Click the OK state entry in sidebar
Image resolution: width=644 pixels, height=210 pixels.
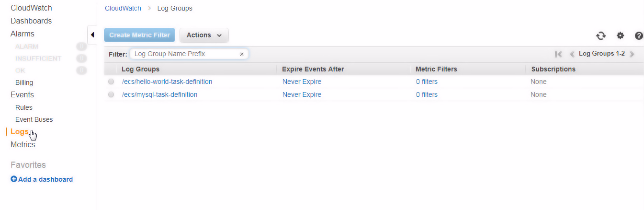click(20, 70)
